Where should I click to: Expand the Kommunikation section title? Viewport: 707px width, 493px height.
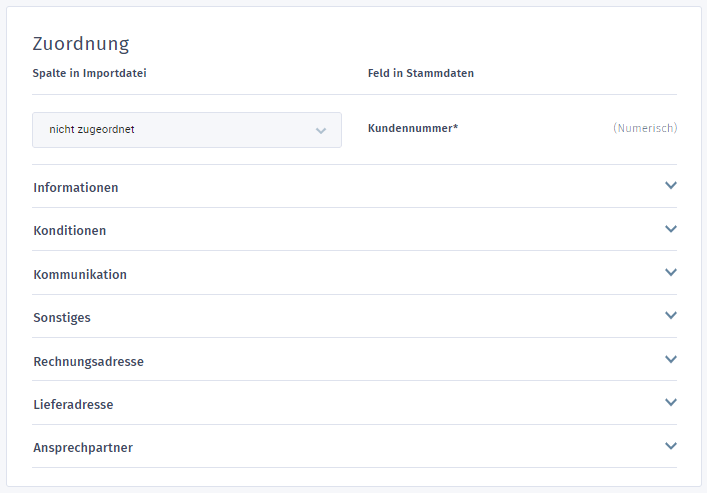[80, 275]
